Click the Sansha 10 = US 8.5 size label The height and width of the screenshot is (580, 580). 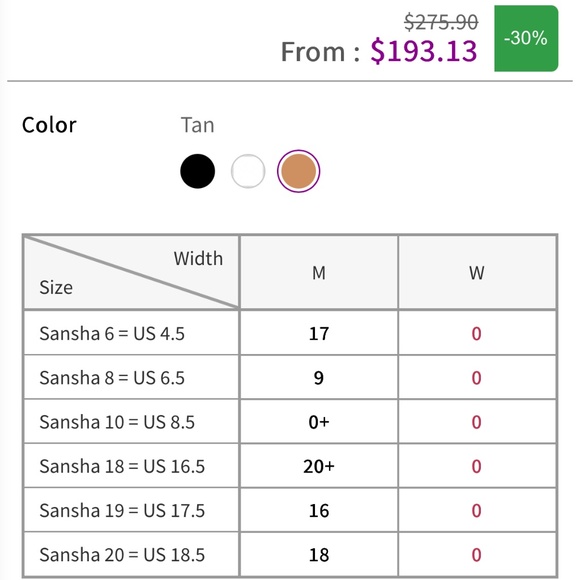tap(117, 422)
